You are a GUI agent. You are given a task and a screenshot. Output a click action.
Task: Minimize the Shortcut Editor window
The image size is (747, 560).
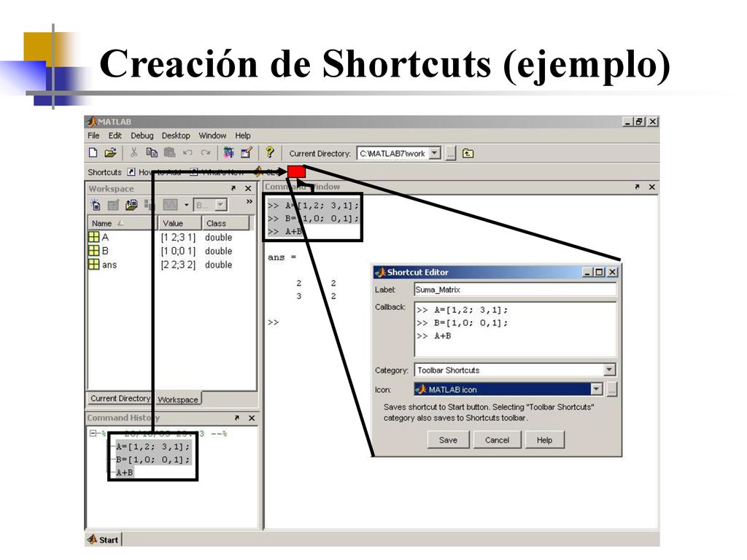pos(587,272)
